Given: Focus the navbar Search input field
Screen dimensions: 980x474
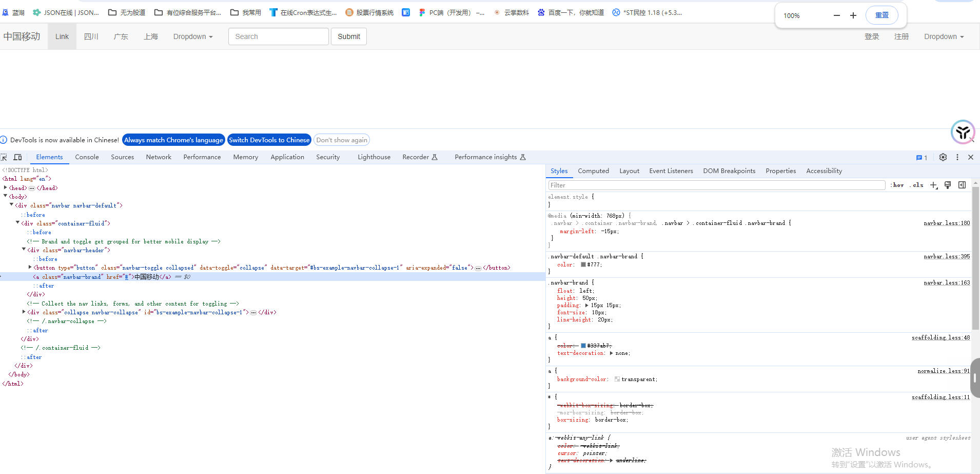Looking at the screenshot, I should pyautogui.click(x=279, y=36).
